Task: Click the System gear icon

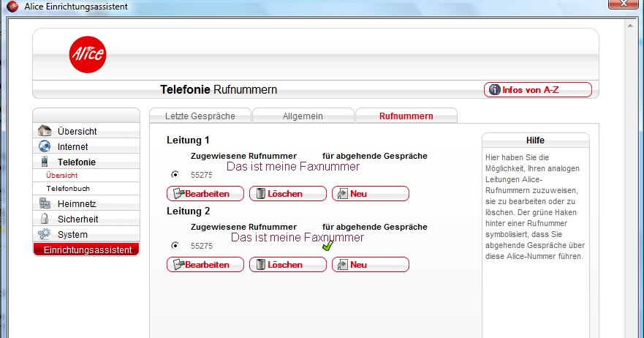Action: 45,234
